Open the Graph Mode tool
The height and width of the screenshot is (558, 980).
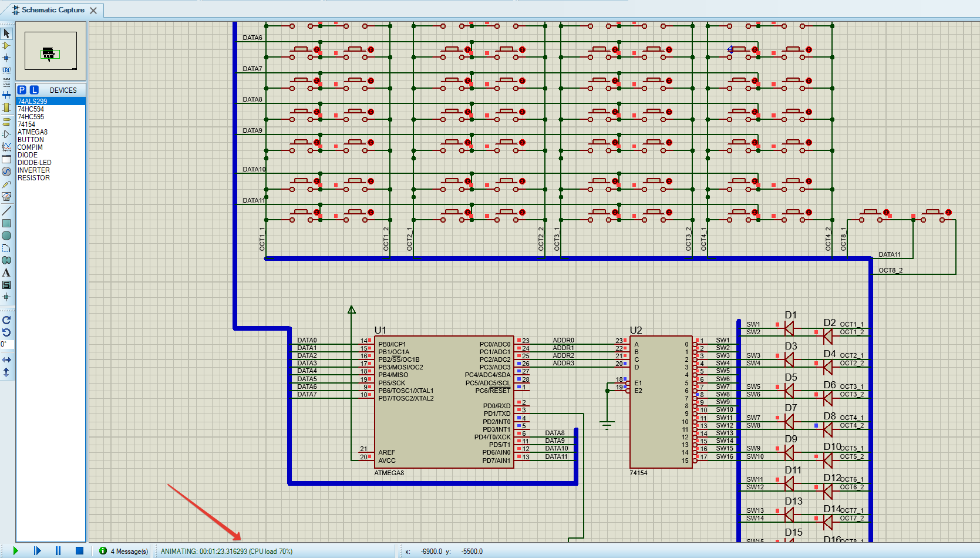tap(6, 147)
